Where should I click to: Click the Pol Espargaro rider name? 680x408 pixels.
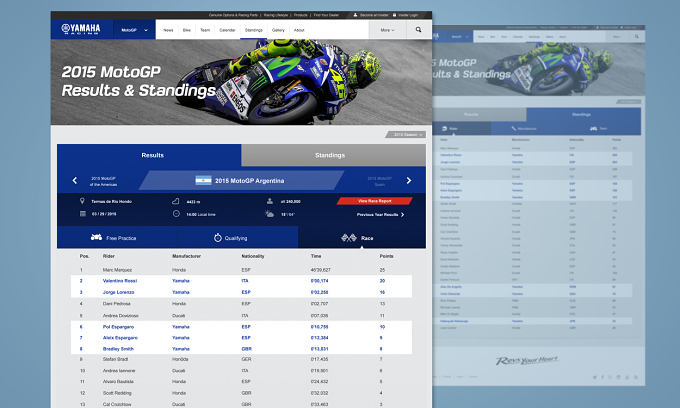[x=118, y=327]
